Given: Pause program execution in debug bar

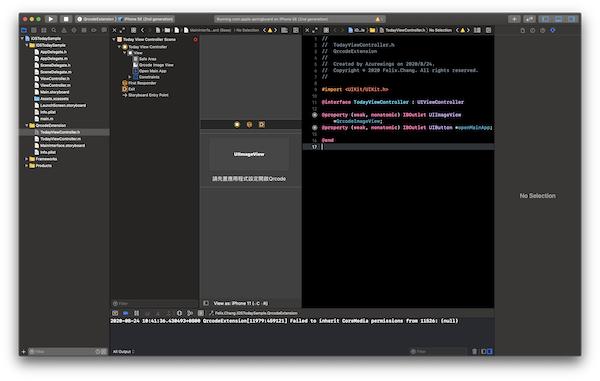Looking at the screenshot, I should (136, 313).
